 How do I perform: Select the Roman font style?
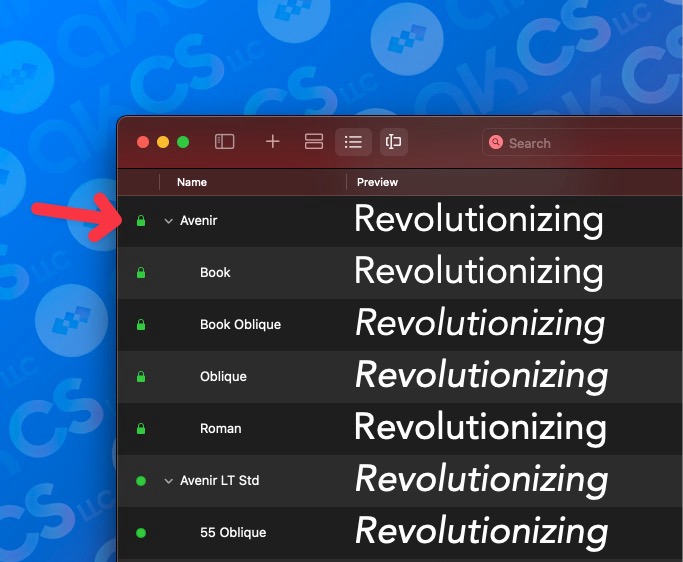(220, 428)
